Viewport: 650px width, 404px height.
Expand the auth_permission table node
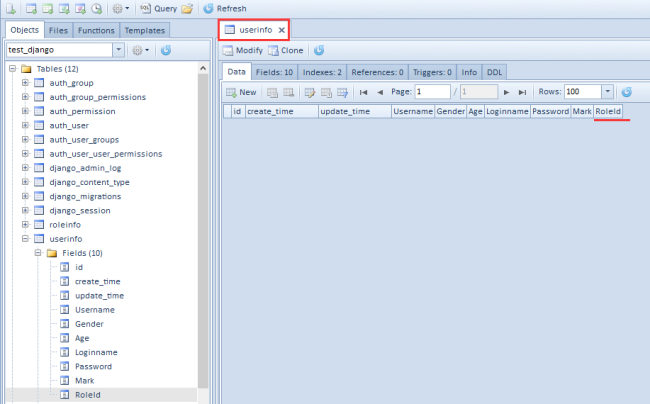[25, 111]
